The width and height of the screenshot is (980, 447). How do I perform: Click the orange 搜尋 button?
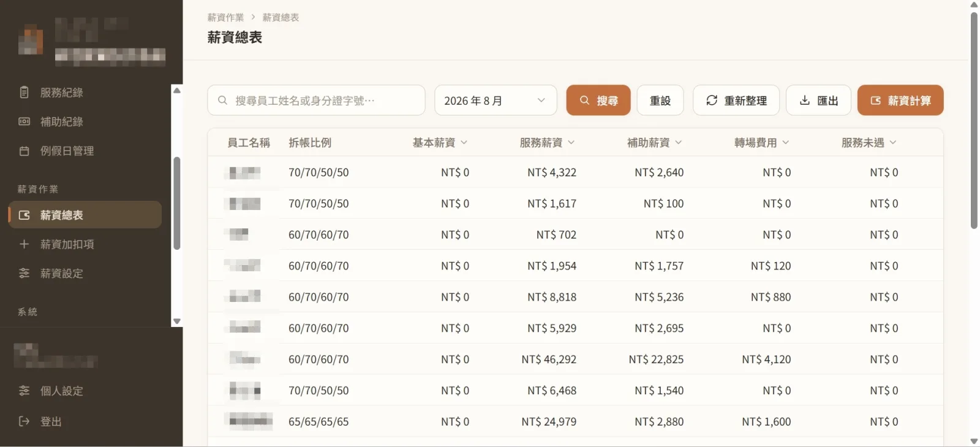[598, 100]
